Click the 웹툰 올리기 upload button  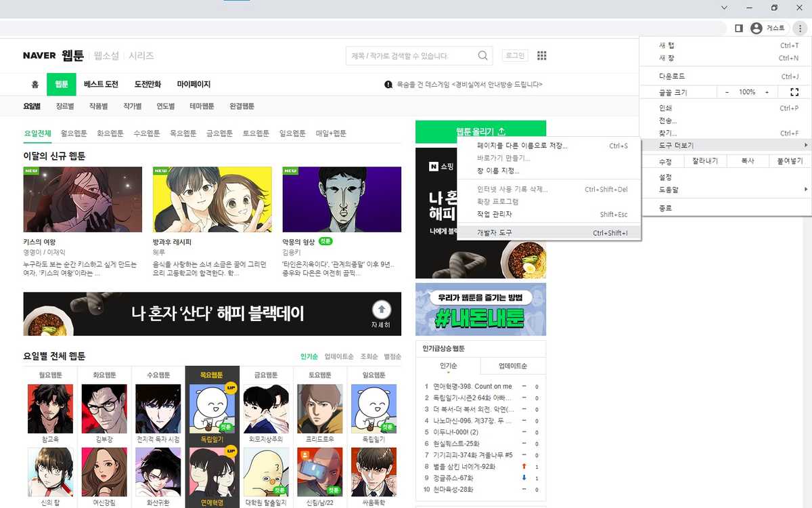pyautogui.click(x=480, y=131)
